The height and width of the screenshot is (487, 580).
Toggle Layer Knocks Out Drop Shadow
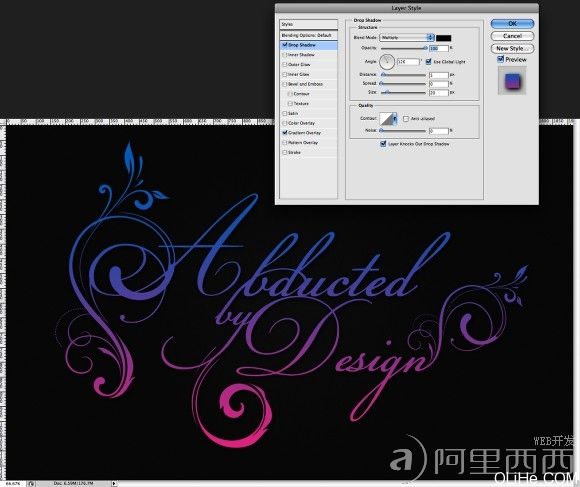click(383, 144)
